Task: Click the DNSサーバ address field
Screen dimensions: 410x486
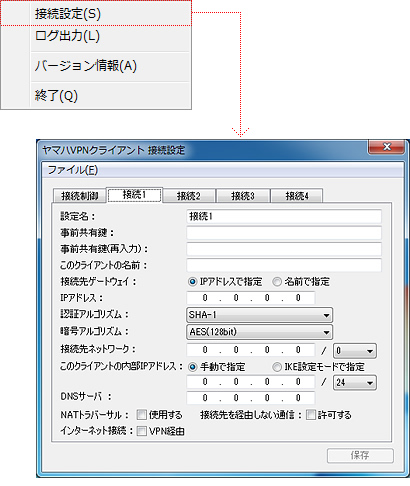Action: pos(251,398)
